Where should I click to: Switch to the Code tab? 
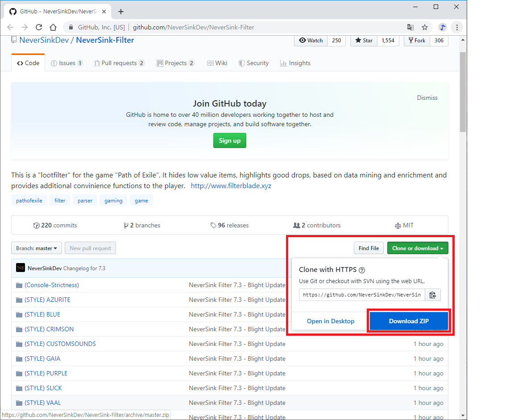(x=28, y=63)
